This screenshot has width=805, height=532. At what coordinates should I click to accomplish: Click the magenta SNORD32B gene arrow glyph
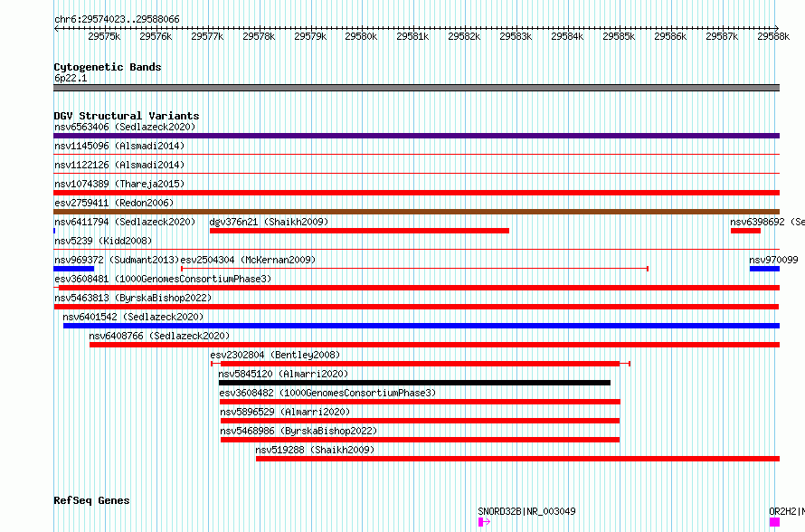[484, 522]
